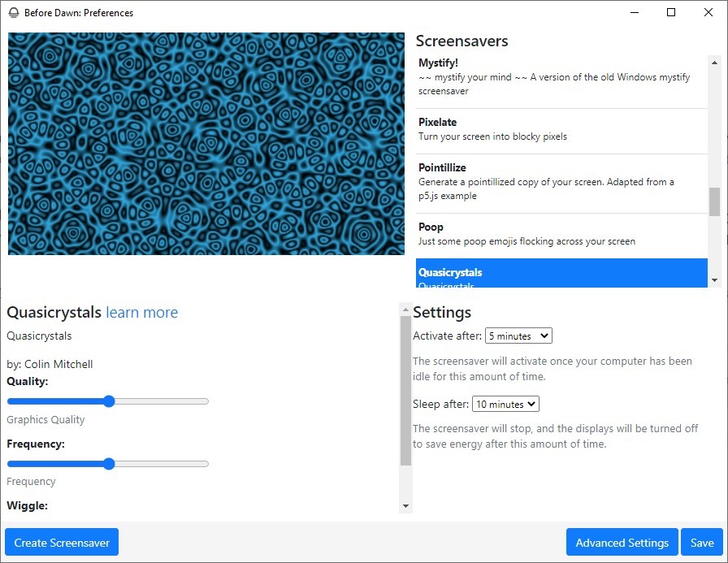Open the Activate after dropdown

point(518,336)
